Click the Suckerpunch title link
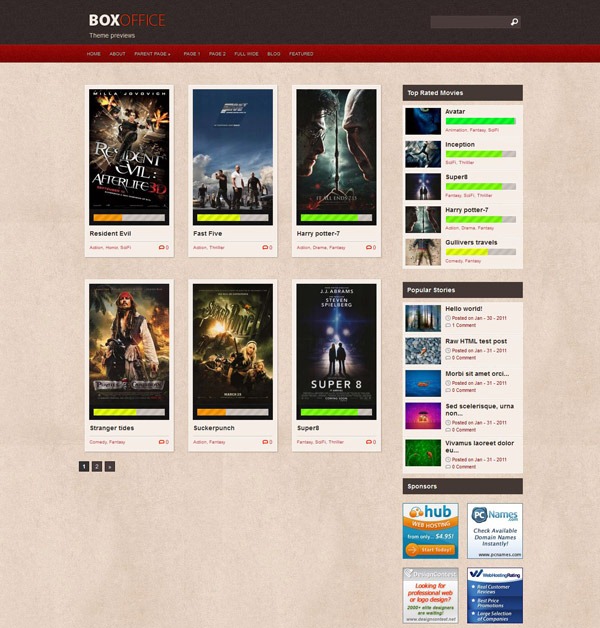 (214, 428)
